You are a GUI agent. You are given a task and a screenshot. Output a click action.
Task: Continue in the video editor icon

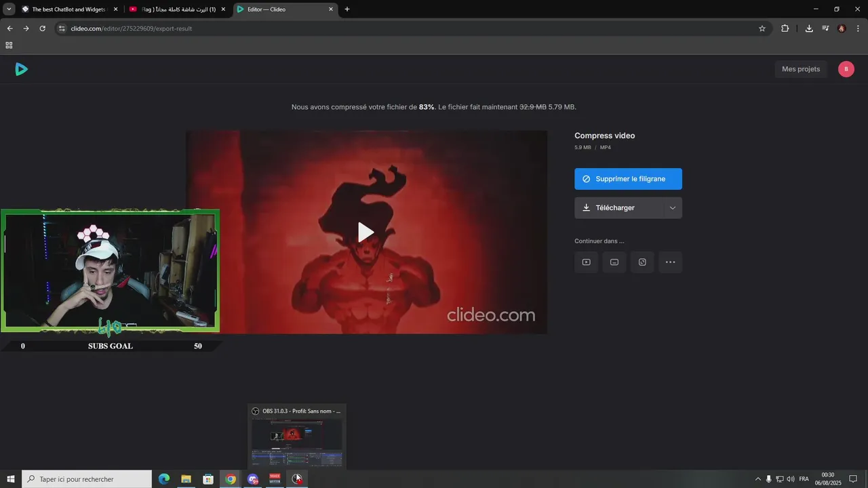(x=586, y=262)
